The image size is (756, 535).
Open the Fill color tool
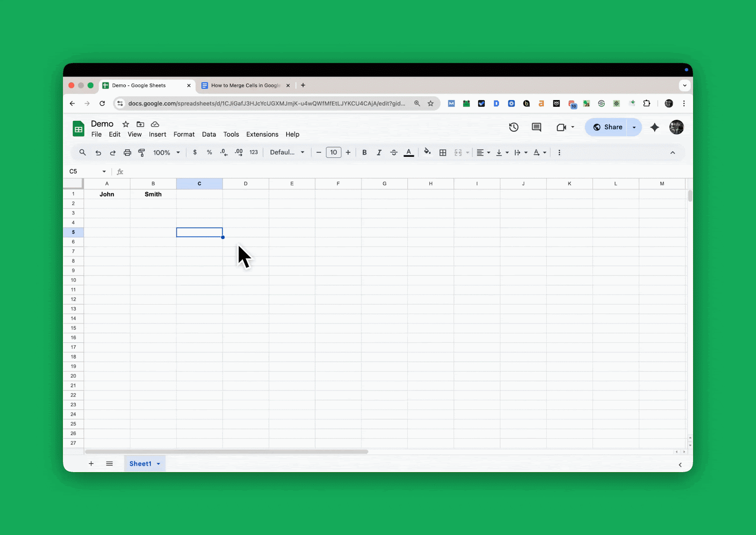pyautogui.click(x=427, y=152)
